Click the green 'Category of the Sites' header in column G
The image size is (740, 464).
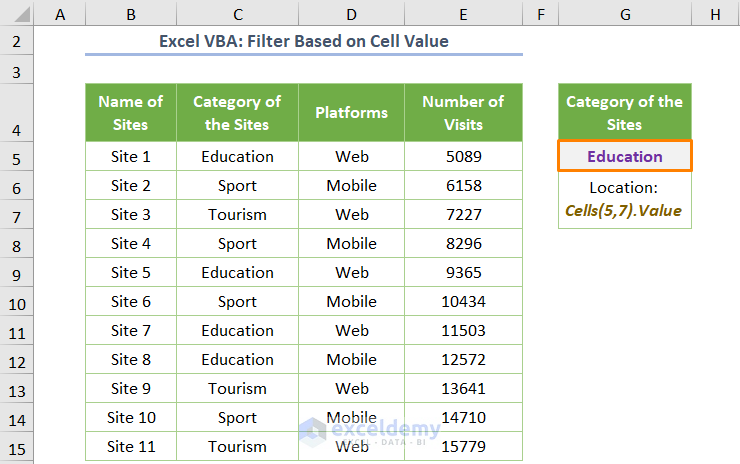pos(625,113)
